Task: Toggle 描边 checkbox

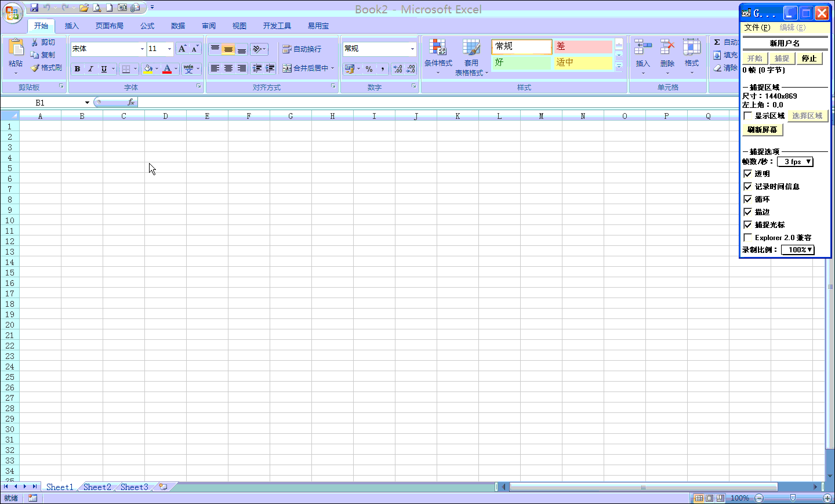Action: (748, 212)
